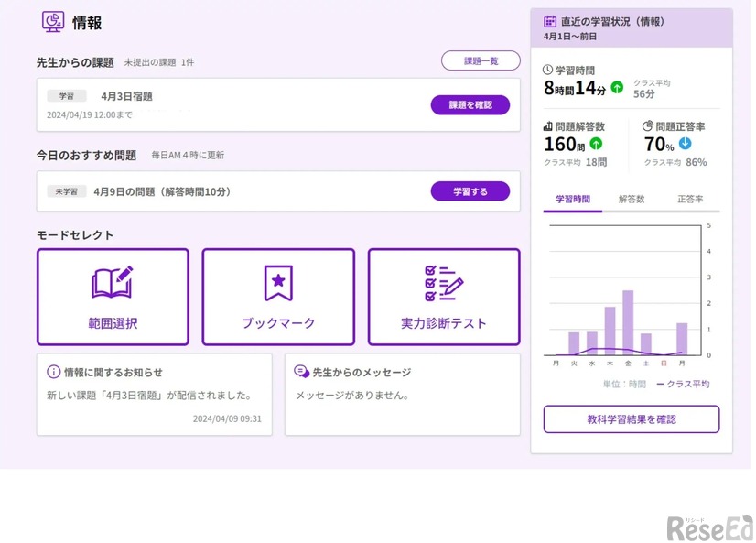Click the 情報 monitor icon in header
This screenshot has width=756, height=543.
[53, 22]
